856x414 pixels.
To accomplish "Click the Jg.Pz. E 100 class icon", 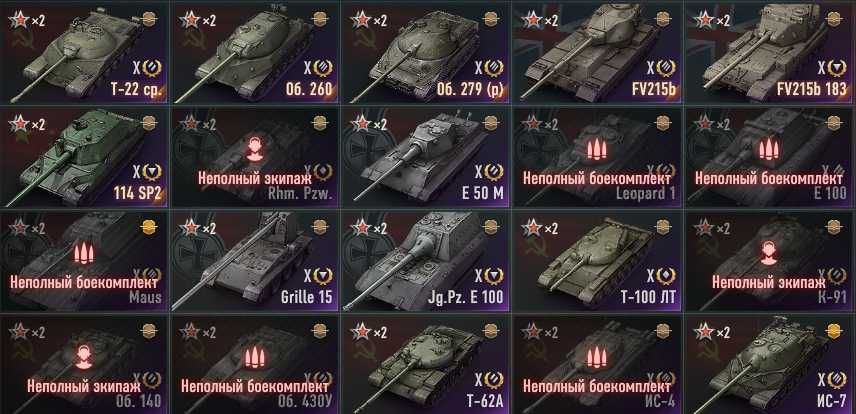I will pos(494,276).
